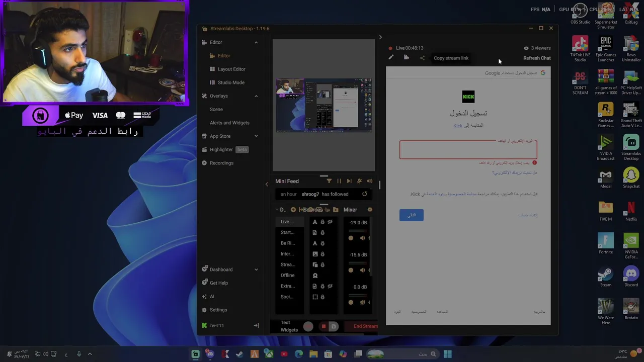Expand the Dashboard section
644x362 pixels.
tap(256, 269)
